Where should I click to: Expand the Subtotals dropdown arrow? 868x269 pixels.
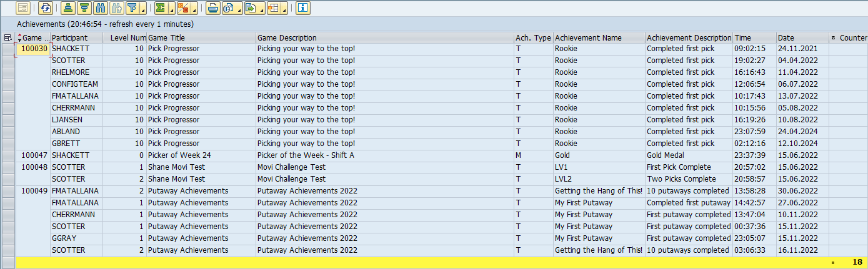[194, 9]
